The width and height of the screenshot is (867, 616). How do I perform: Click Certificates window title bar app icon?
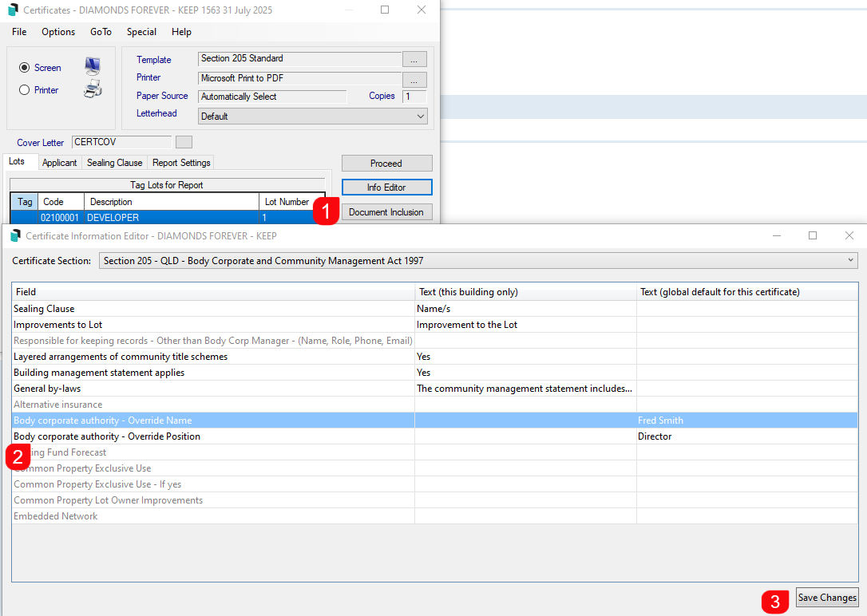[x=13, y=10]
